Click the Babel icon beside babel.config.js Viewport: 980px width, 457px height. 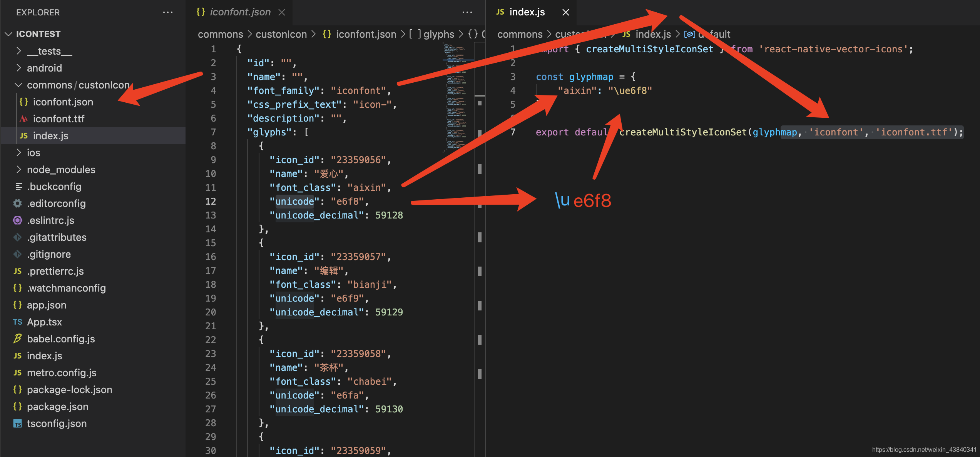point(17,339)
